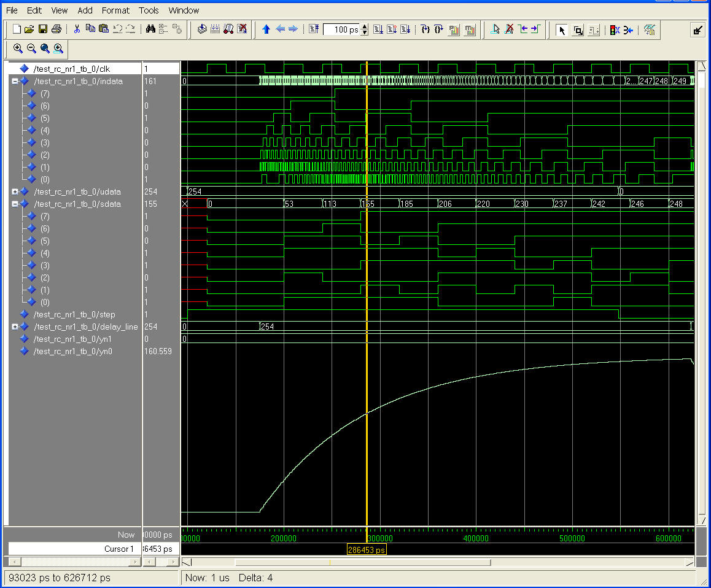711x588 pixels.
Task: Activate the Select Mode arrow tool
Action: click(x=562, y=30)
